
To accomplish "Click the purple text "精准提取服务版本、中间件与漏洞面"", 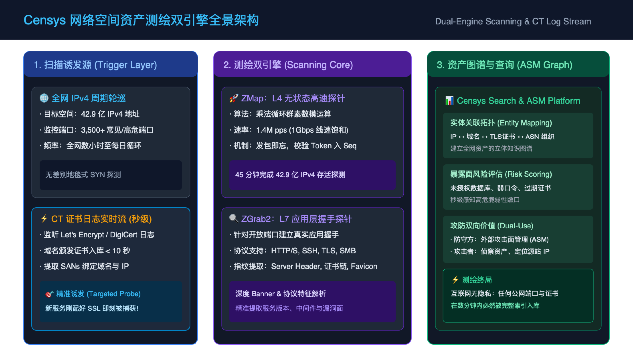I will tap(289, 308).
